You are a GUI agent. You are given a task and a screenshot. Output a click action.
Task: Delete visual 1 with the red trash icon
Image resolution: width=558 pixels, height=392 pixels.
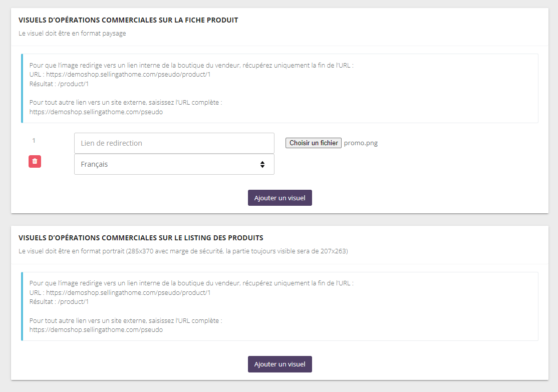[35, 161]
